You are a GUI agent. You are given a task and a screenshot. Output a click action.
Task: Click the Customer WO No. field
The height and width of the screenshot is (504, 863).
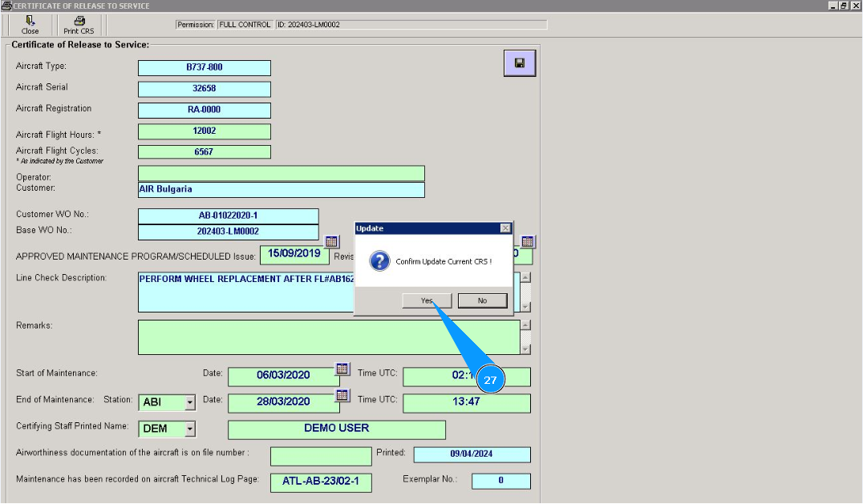(229, 216)
